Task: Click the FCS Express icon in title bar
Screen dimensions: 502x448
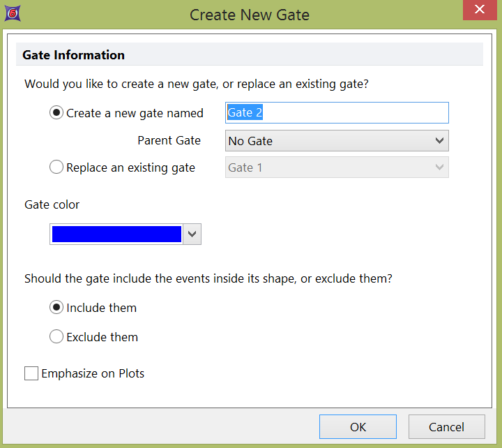Action: [x=13, y=13]
